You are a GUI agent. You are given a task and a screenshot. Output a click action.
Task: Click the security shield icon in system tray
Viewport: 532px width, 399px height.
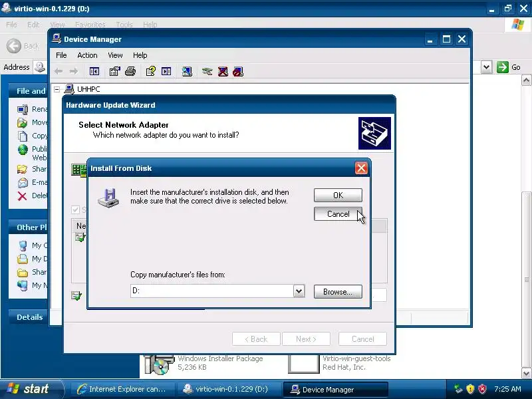(x=470, y=389)
